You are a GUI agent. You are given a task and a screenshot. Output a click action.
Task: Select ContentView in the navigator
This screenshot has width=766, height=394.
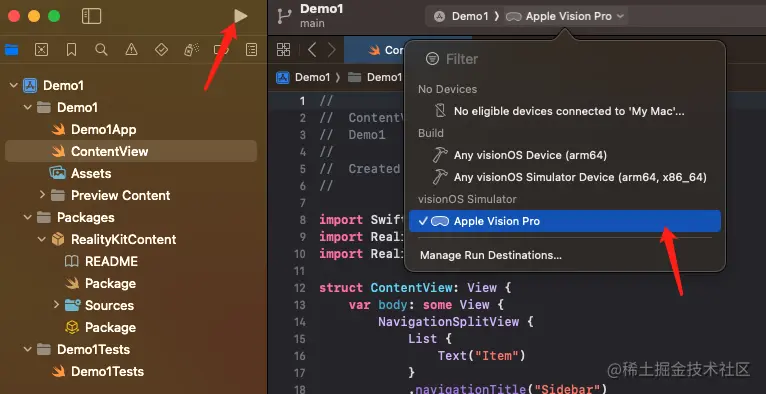[131, 151]
